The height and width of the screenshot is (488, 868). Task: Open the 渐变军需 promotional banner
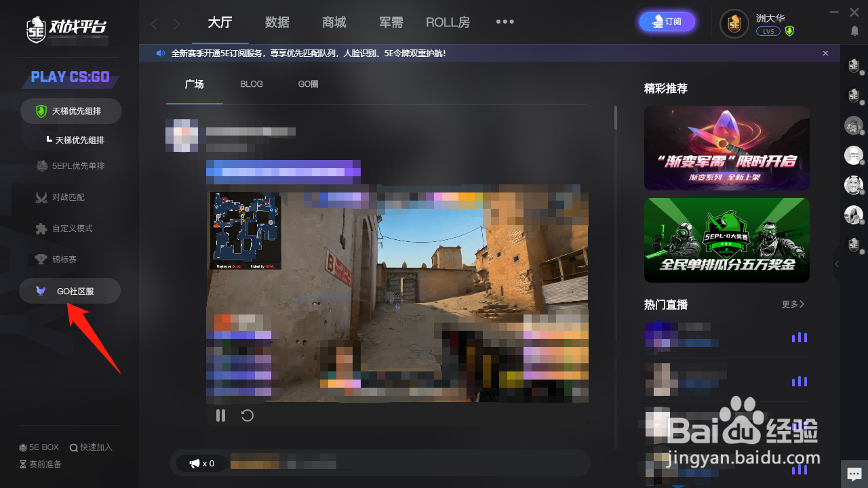(x=727, y=148)
